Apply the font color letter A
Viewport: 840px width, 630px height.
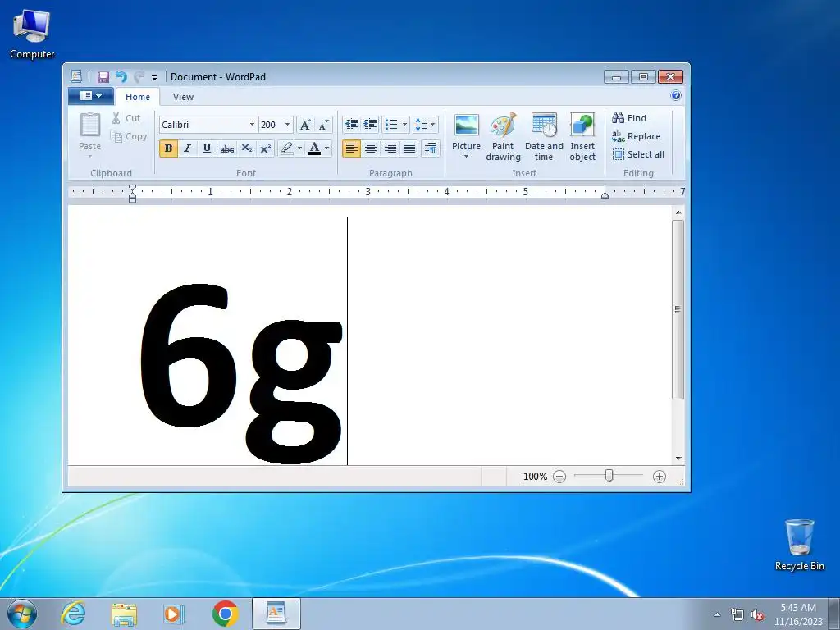click(314, 148)
